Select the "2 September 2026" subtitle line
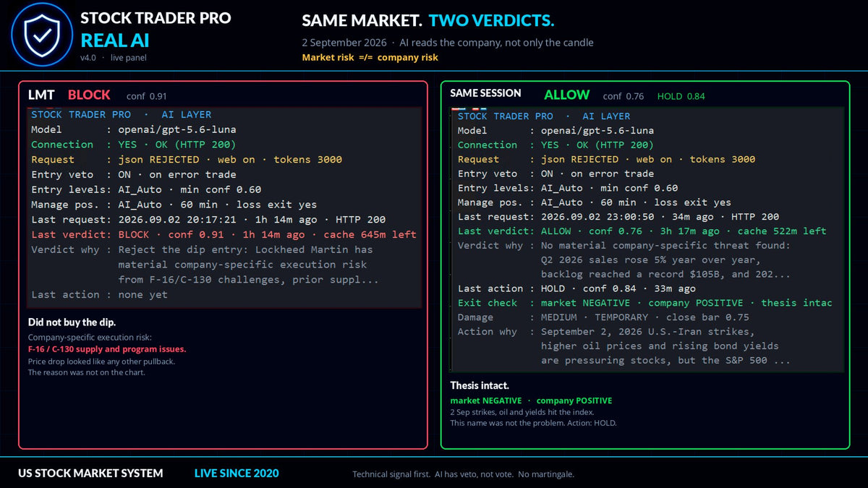 [x=448, y=43]
